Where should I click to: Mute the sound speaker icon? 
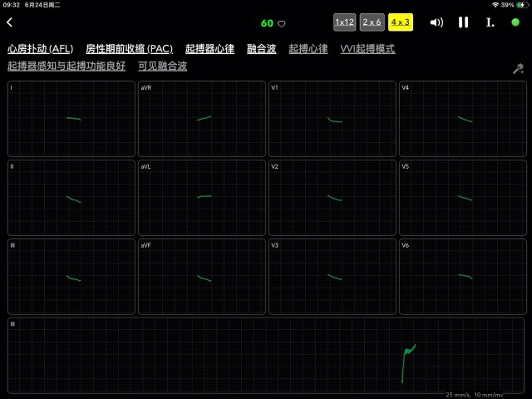pyautogui.click(x=436, y=22)
